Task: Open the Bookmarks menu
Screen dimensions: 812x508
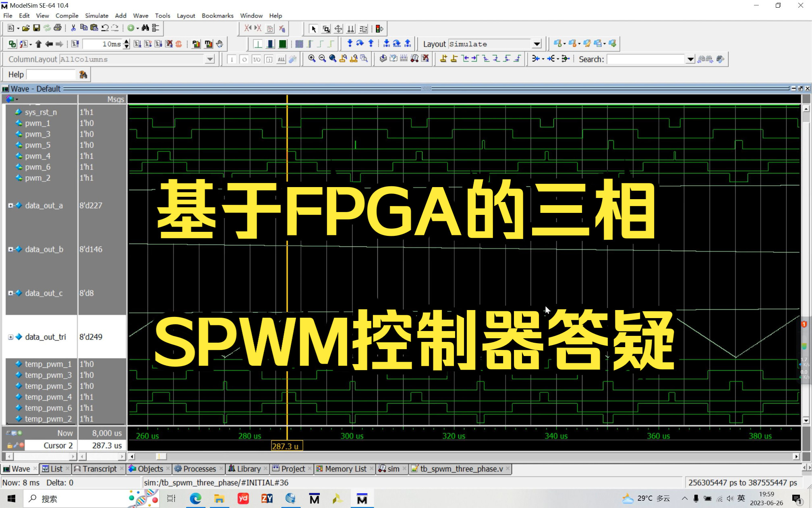Action: (217, 15)
